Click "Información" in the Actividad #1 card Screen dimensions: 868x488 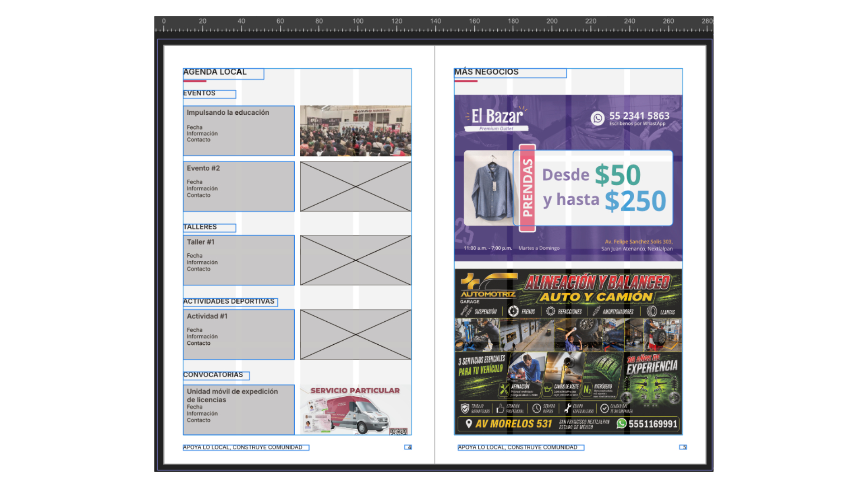(x=202, y=337)
